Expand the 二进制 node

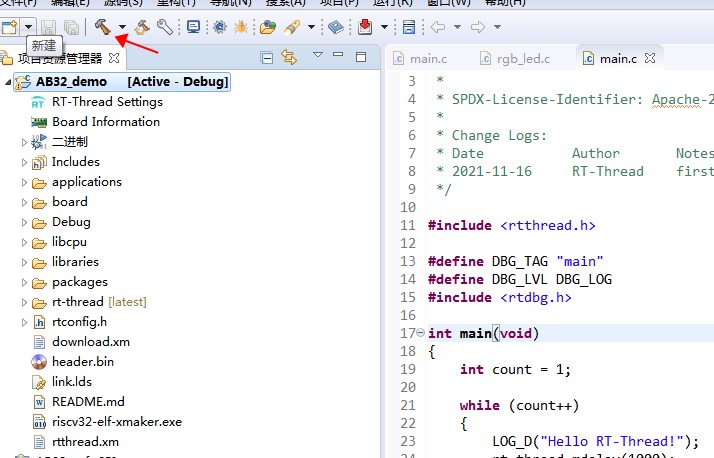pyautogui.click(x=24, y=142)
